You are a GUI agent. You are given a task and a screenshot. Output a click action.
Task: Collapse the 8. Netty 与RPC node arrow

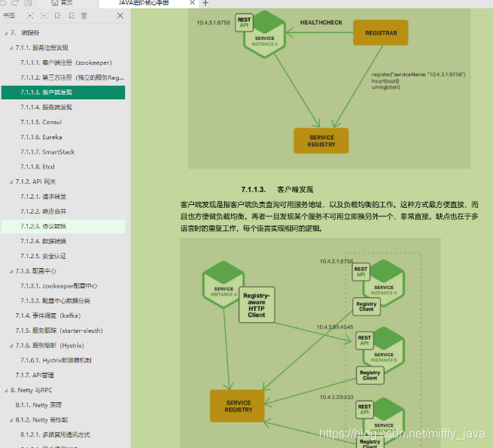6,391
